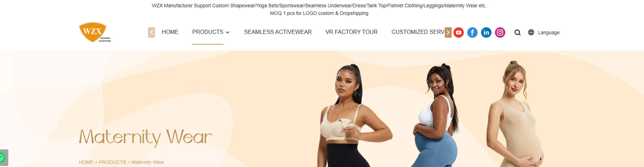
Task: Open the VR FACTORY TOUR page
Action: point(352,32)
